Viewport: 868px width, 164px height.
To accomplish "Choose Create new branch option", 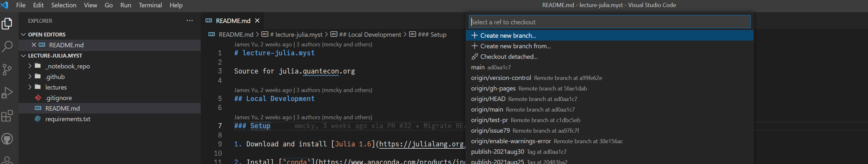I will tap(508, 36).
